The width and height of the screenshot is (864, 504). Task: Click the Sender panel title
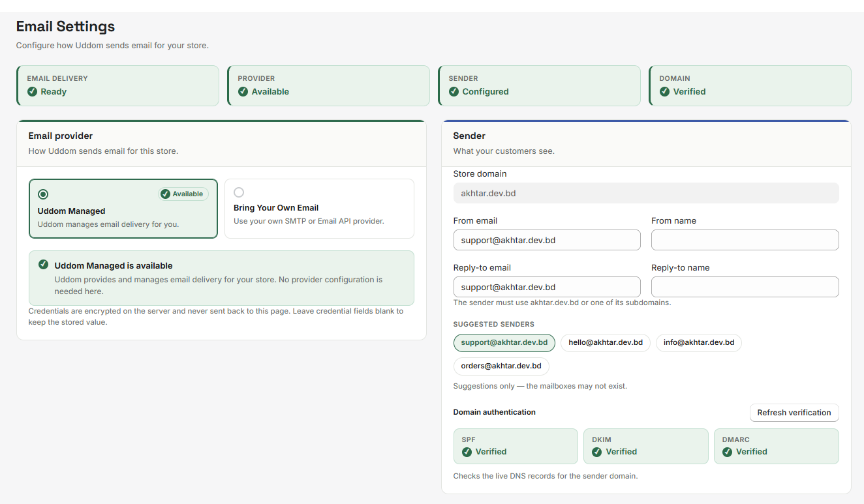coord(469,136)
